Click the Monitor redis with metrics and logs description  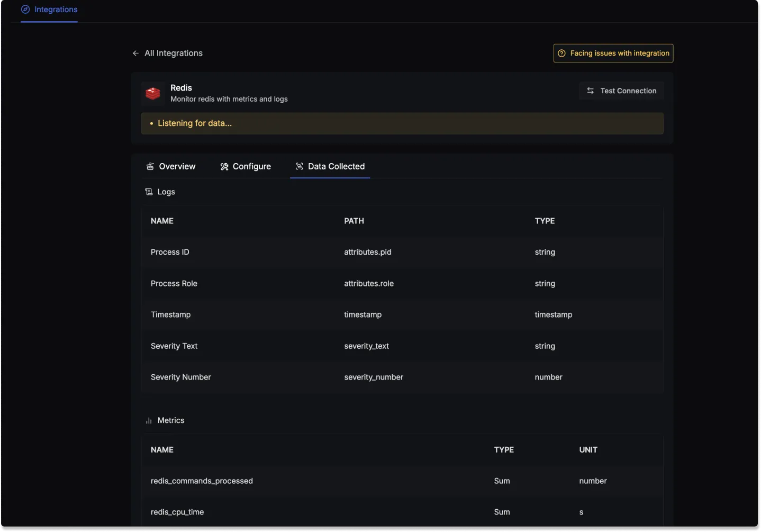(x=229, y=100)
